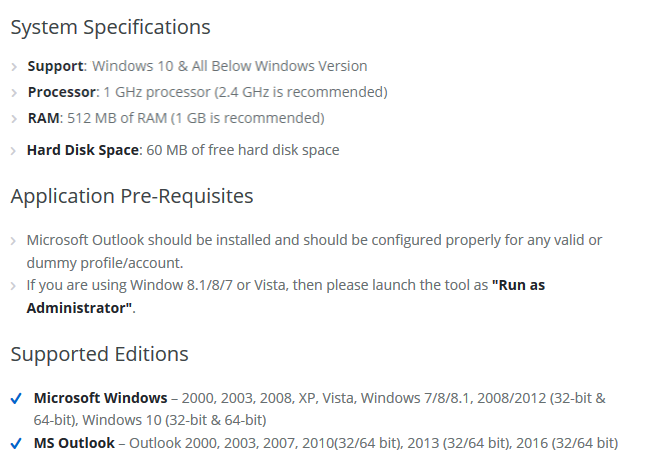Click the Application Pre-Requisites heading
The height and width of the screenshot is (472, 649).
(x=132, y=196)
